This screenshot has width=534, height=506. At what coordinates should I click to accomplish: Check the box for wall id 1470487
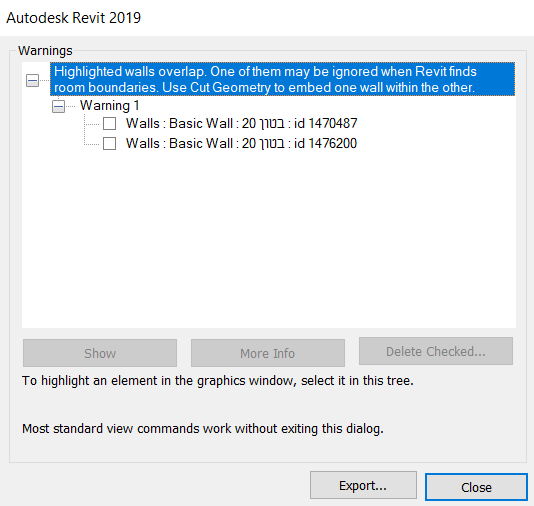[x=109, y=124]
